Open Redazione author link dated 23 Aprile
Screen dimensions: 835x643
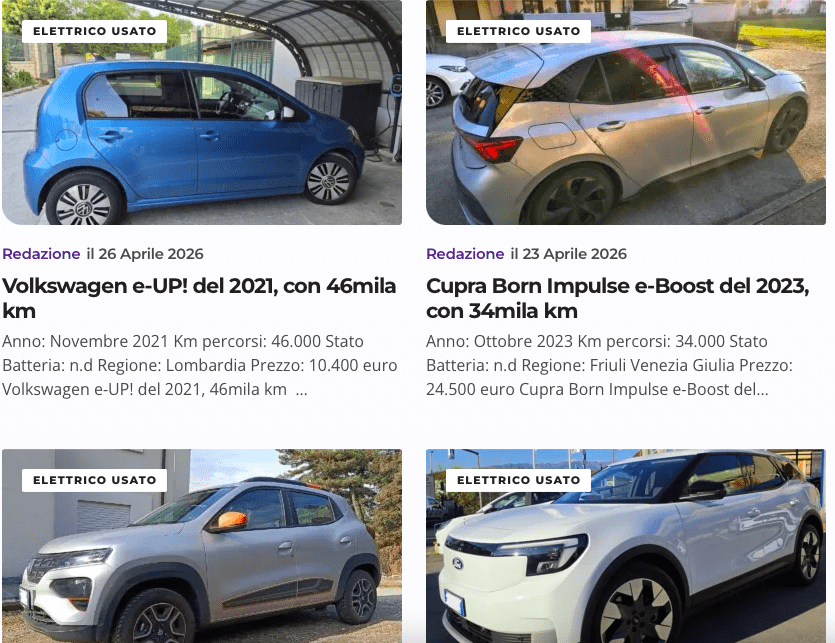pyautogui.click(x=465, y=254)
